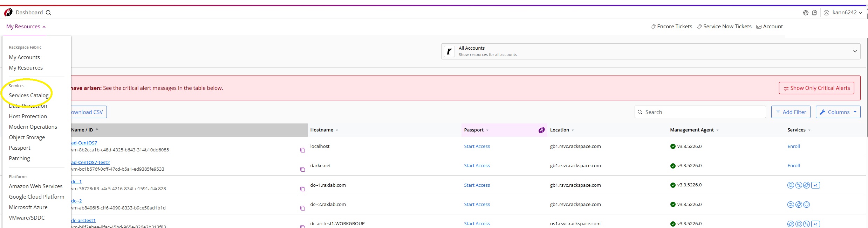Enroll services for ad-CentOS7
The height and width of the screenshot is (228, 868).
coord(794,147)
